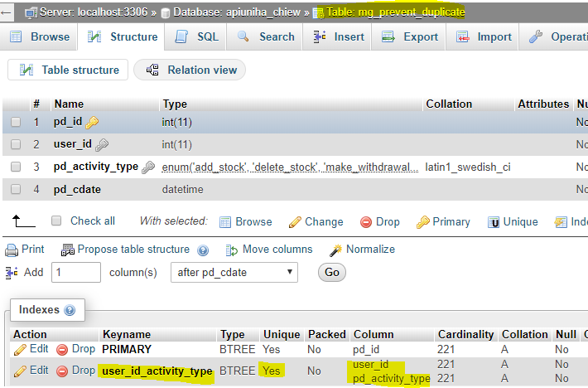Click the red Drop icon for user_id_activity_type

coord(62,371)
